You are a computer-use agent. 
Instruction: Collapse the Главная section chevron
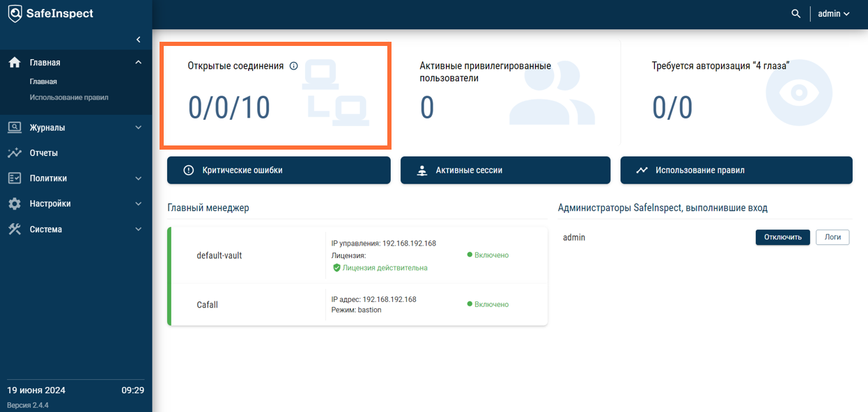coord(138,63)
